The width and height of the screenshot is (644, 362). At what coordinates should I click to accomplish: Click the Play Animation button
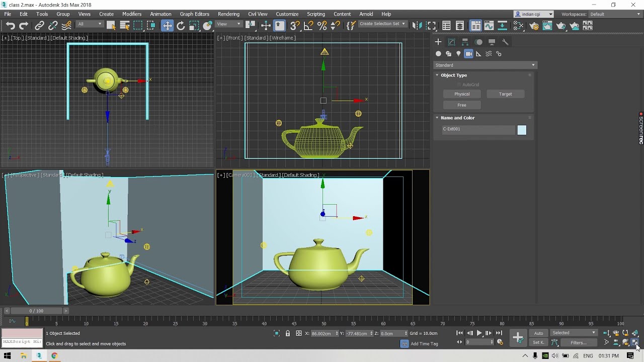pos(479,333)
